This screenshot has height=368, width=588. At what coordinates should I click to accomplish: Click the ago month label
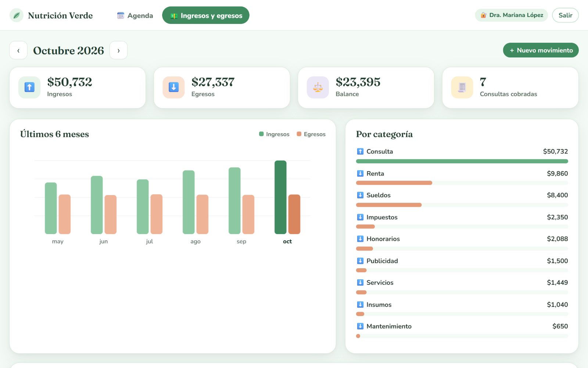[x=196, y=241]
